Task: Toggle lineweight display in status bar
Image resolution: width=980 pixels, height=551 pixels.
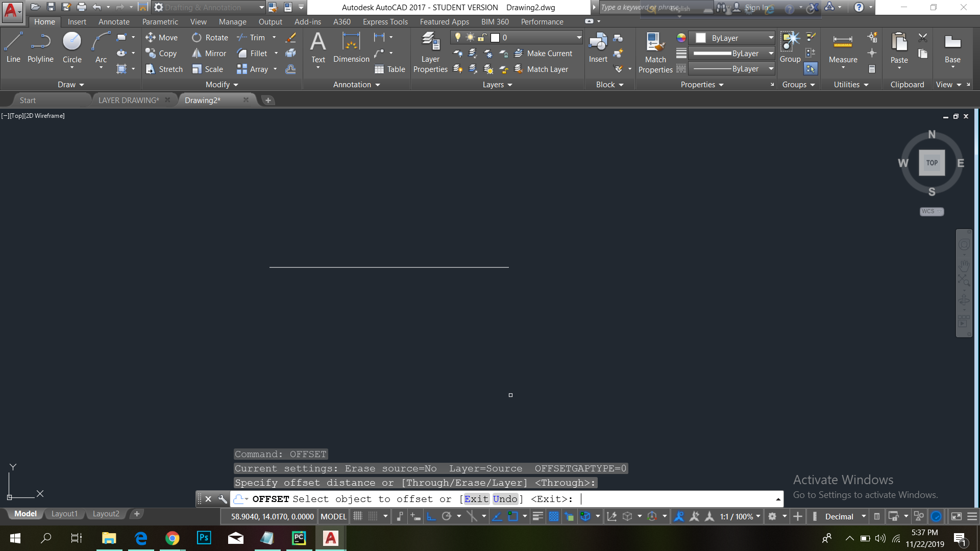Action: 537,516
